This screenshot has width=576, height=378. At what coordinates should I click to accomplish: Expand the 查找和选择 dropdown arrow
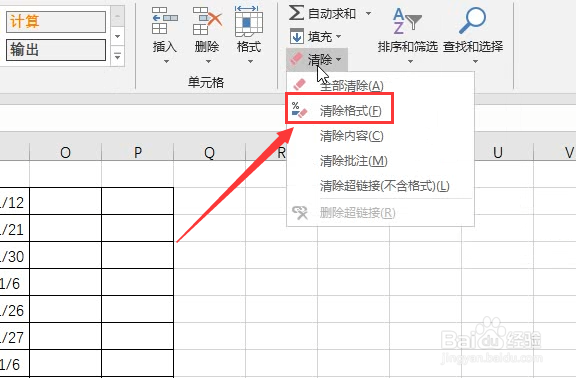click(475, 62)
